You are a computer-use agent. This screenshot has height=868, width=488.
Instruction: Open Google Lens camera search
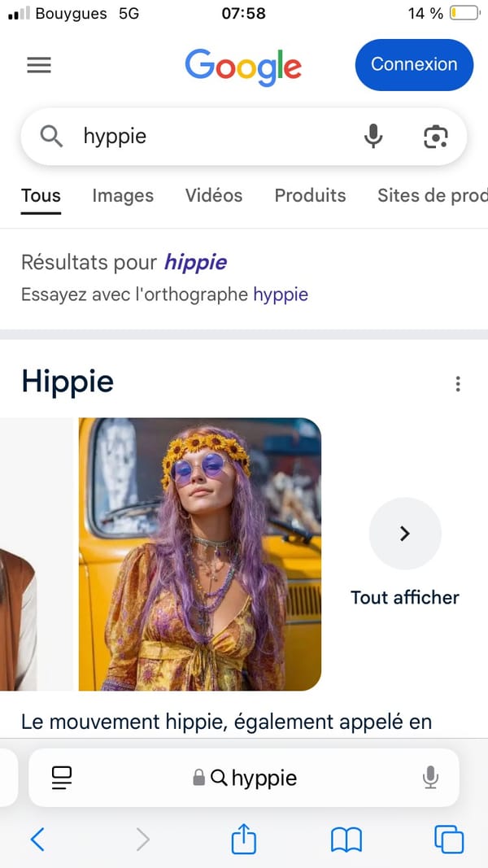pos(436,137)
